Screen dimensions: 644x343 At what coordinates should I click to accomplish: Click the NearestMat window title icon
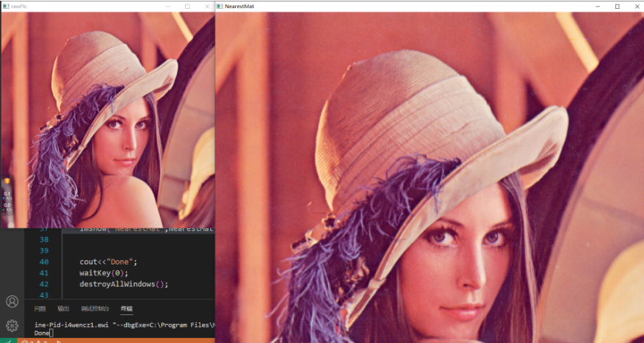tap(220, 7)
